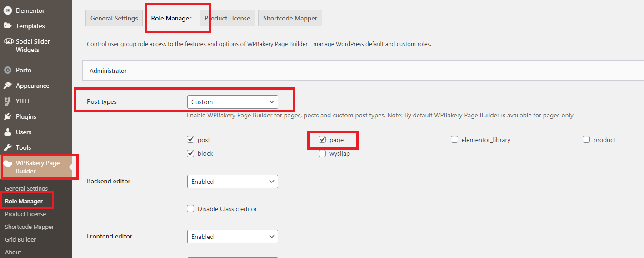Switch to the General Settings tab
The height and width of the screenshot is (258, 644).
114,18
